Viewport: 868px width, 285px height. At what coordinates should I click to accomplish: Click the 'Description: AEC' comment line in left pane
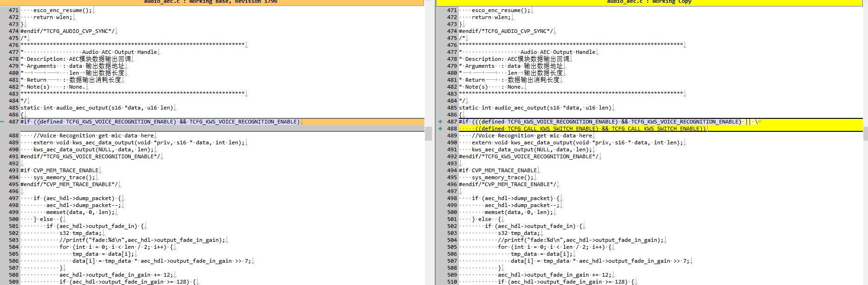[x=76, y=59]
